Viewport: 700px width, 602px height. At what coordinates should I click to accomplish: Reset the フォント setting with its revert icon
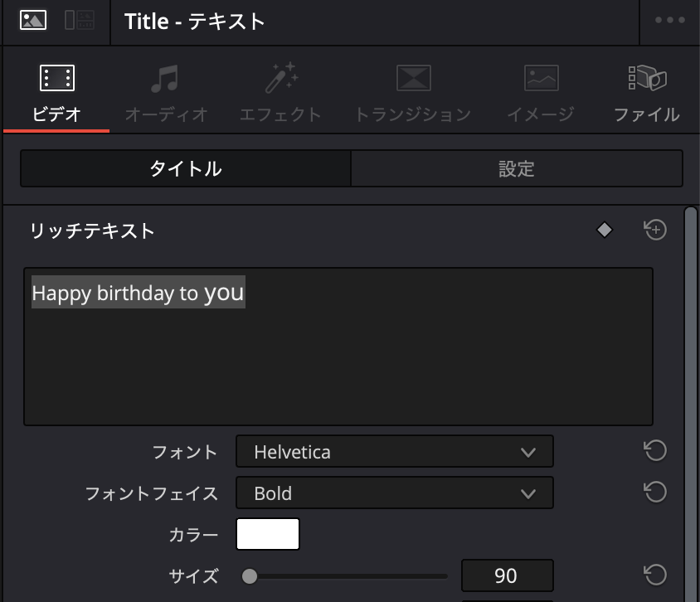tap(654, 451)
